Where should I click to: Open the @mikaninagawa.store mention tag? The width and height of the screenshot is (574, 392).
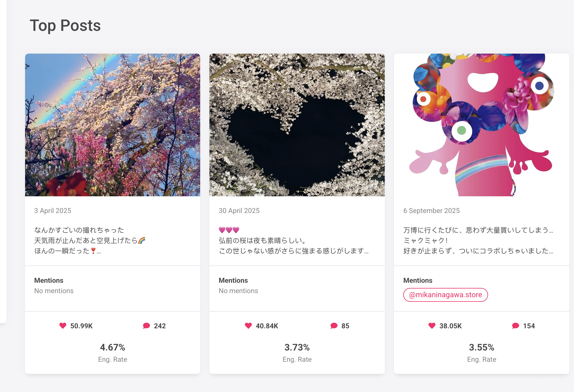(x=445, y=295)
